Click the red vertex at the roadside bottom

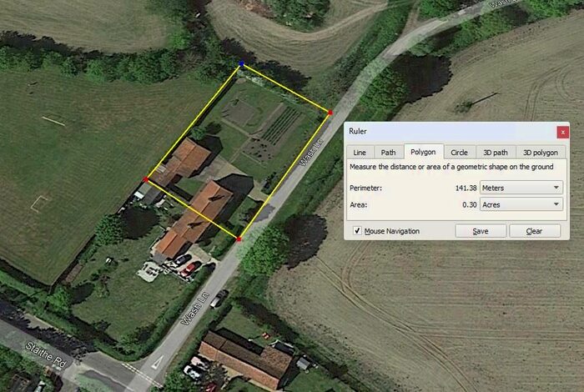(239, 239)
